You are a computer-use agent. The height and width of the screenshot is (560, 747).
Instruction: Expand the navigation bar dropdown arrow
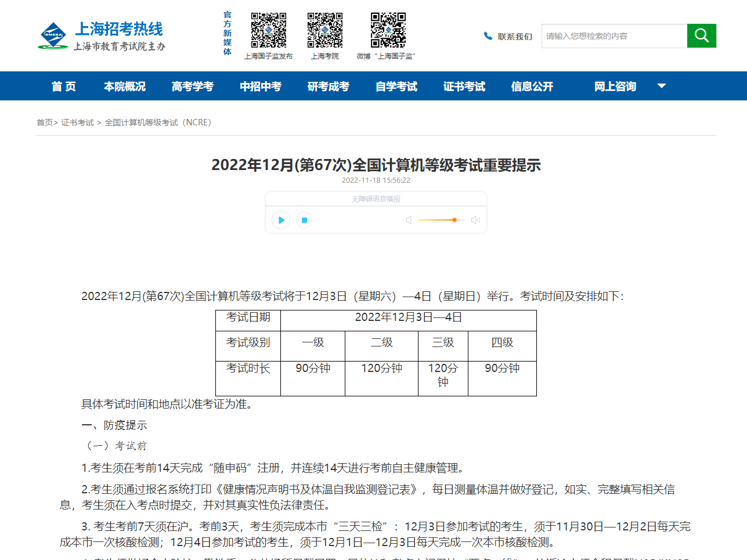(661, 86)
